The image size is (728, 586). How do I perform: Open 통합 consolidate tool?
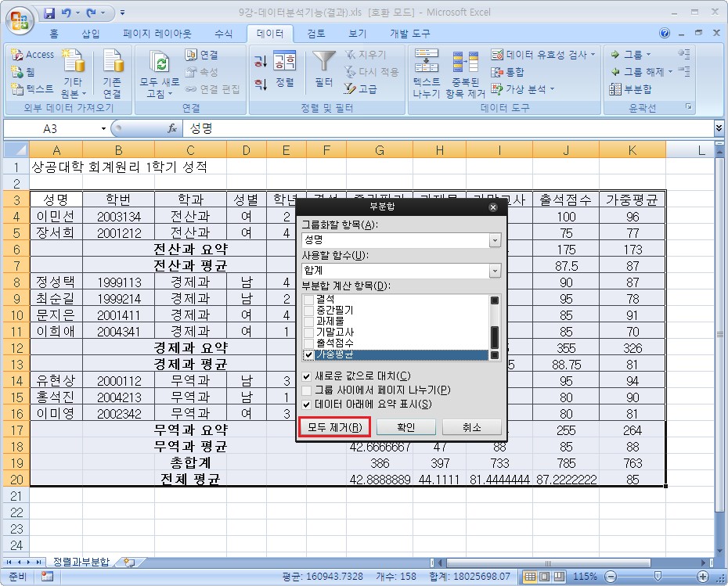pyautogui.click(x=507, y=72)
